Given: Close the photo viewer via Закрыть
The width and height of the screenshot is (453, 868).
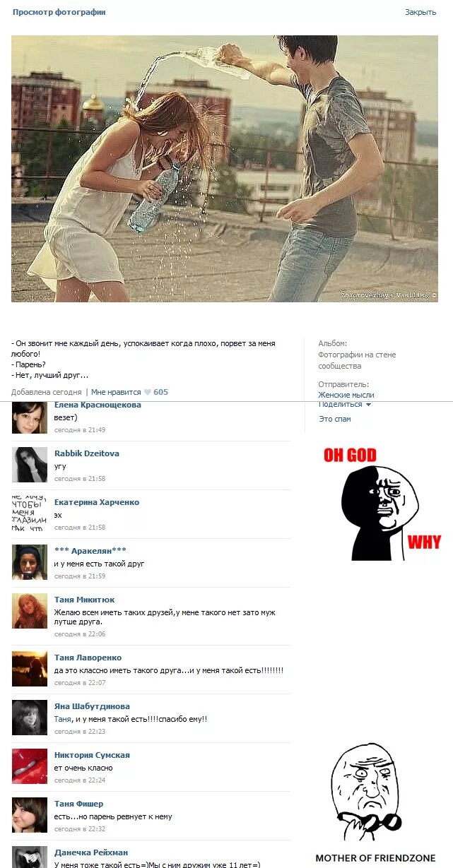Looking at the screenshot, I should pos(420,12).
